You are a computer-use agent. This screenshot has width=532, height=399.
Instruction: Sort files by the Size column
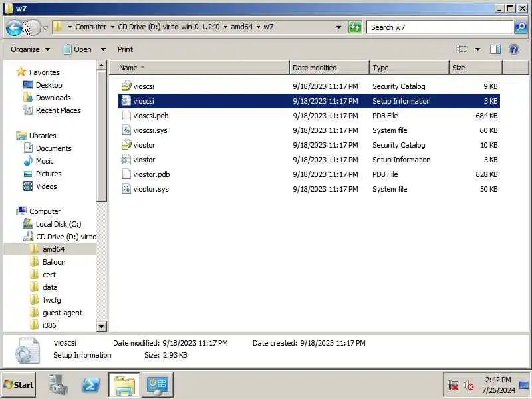475,68
